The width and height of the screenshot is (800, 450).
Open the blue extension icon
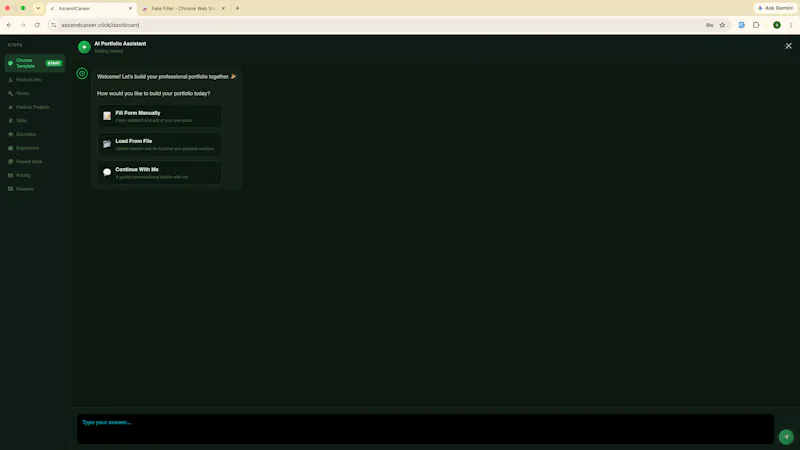[741, 25]
